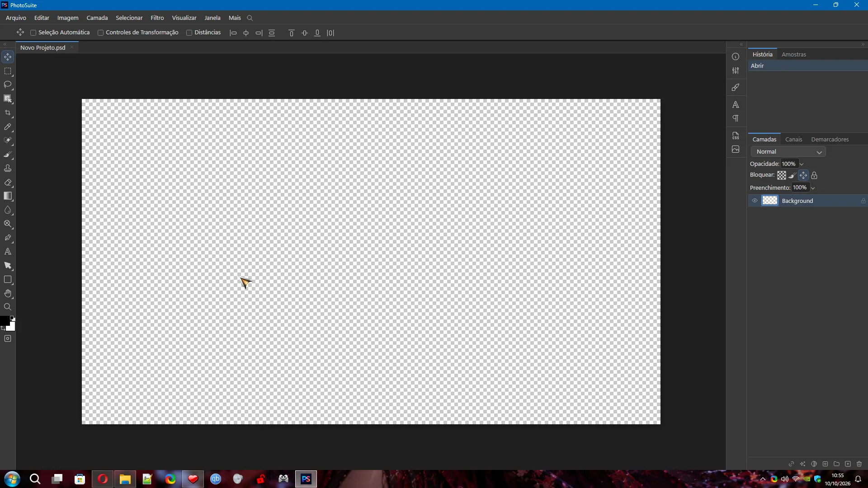
Task: Select the Gradient tool
Action: pos(8,196)
